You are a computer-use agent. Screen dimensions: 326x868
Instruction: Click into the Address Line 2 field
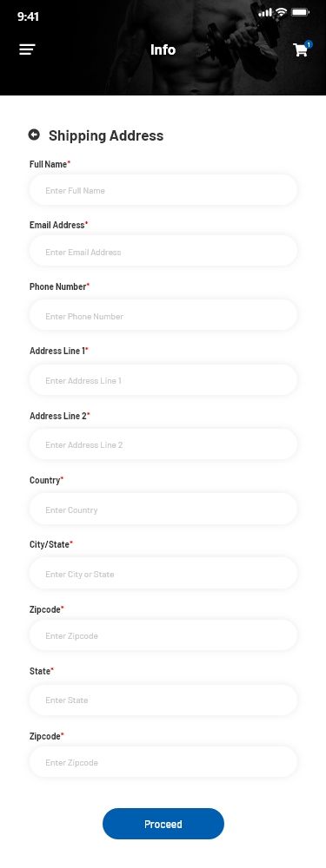point(163,444)
